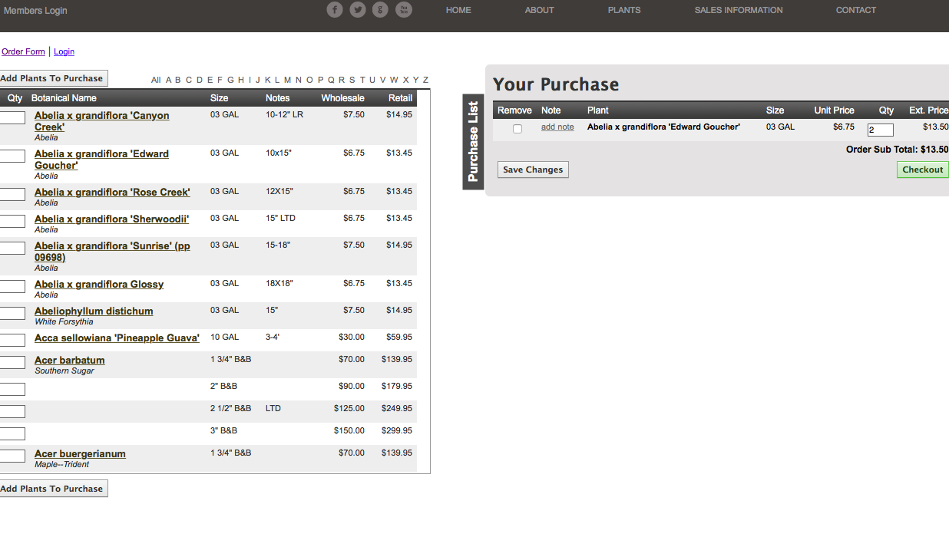The height and width of the screenshot is (560, 949).
Task: Open the YouTube social icon
Action: (x=404, y=10)
